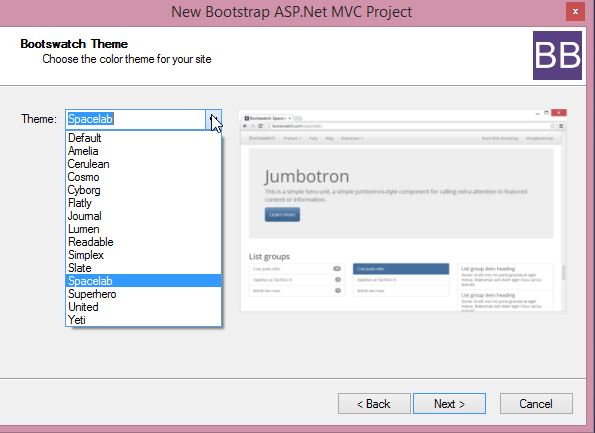The height and width of the screenshot is (433, 595).
Task: Click the Theme text field showing Spacelab
Action: (135, 120)
